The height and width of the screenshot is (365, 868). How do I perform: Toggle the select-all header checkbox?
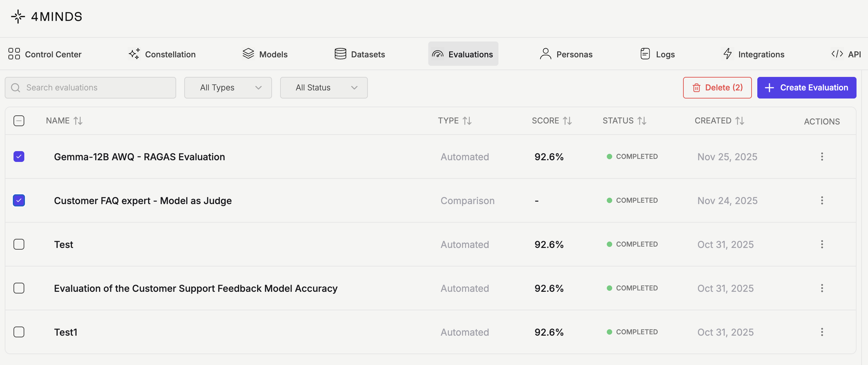click(19, 121)
